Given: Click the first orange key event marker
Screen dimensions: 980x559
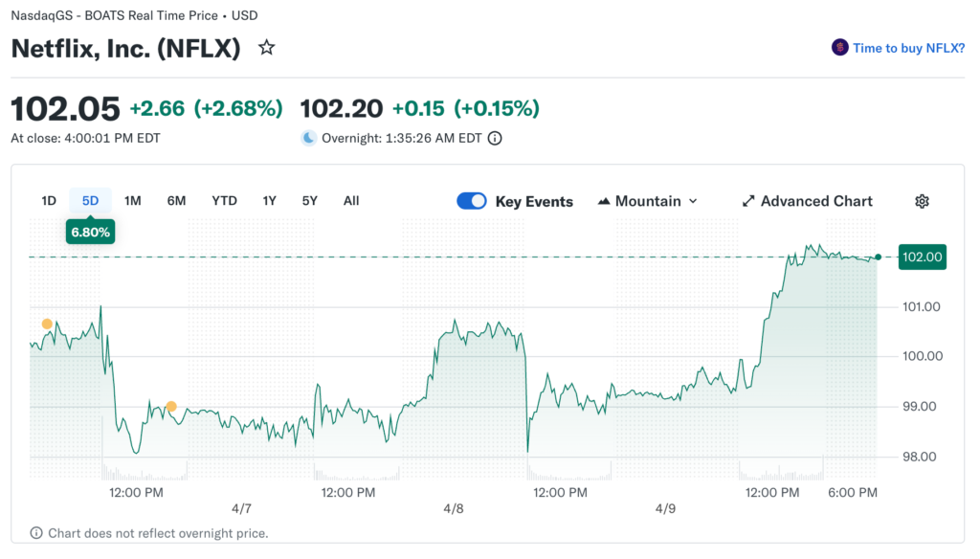Looking at the screenshot, I should tap(47, 324).
